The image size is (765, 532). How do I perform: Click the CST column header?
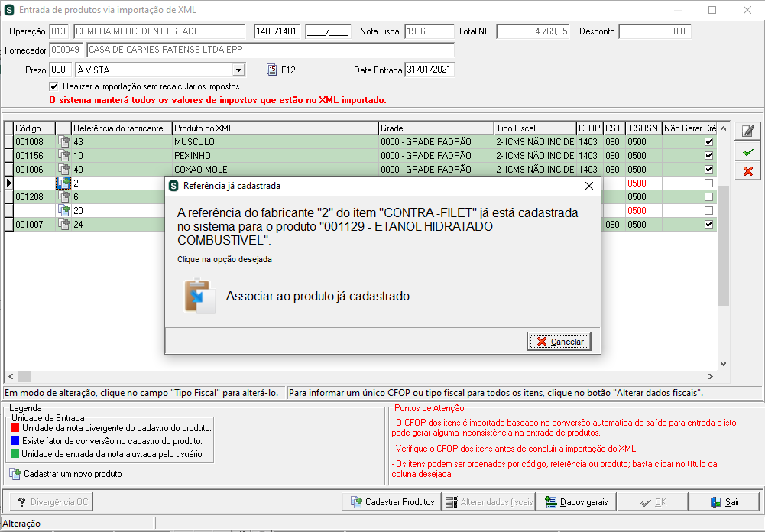click(614, 128)
